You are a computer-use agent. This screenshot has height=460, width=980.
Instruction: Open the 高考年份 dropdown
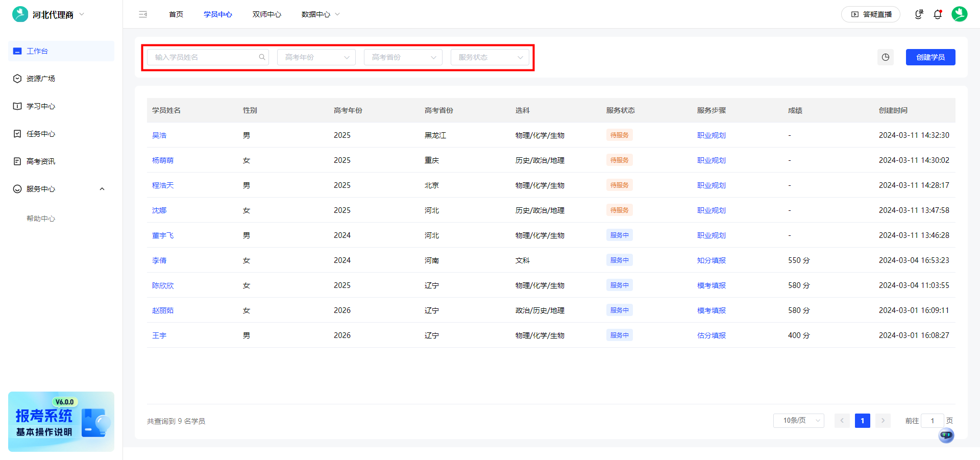[x=316, y=57]
